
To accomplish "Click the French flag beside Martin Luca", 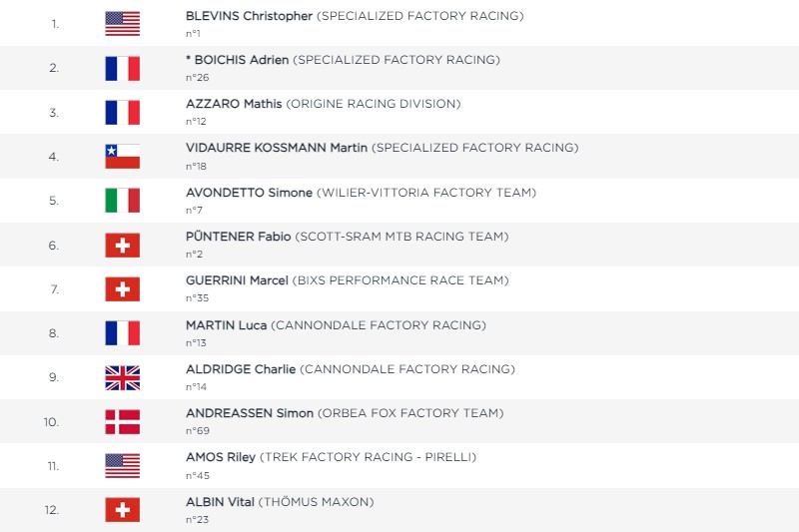I will point(122,333).
